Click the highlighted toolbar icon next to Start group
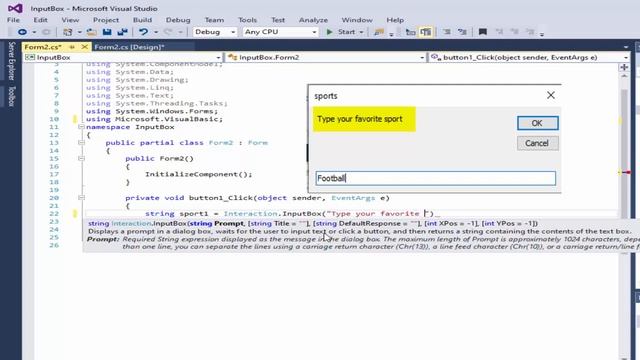Viewport: 640px width, 360px height. click(426, 32)
